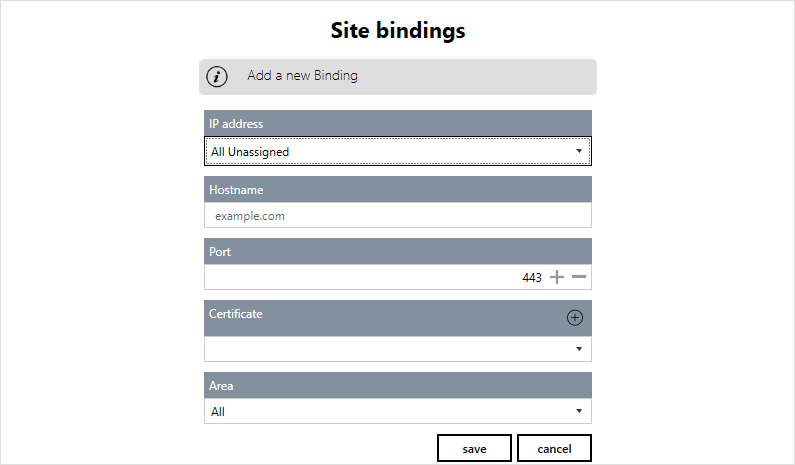Viewport: 795px width, 465px height.
Task: Expand the Area dropdown arrow
Action: point(579,411)
